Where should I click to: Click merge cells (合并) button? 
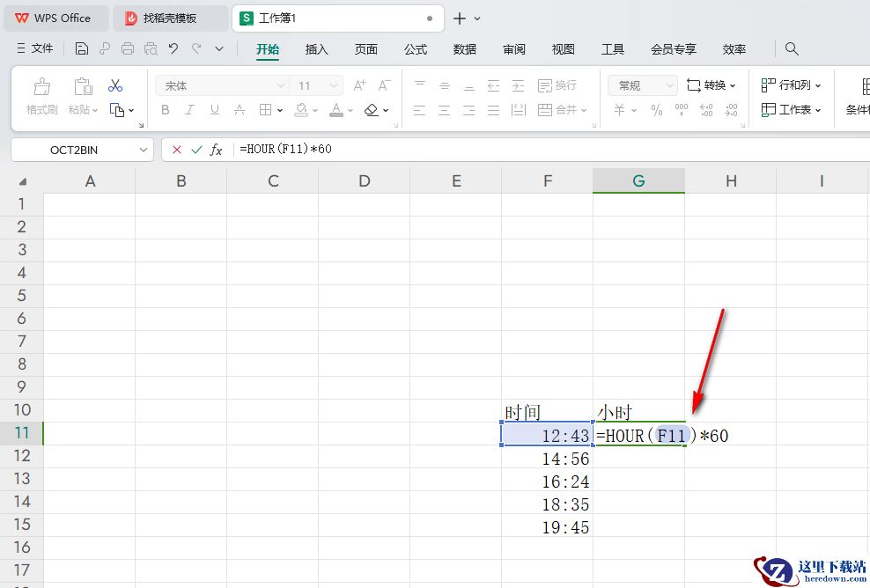click(x=557, y=110)
